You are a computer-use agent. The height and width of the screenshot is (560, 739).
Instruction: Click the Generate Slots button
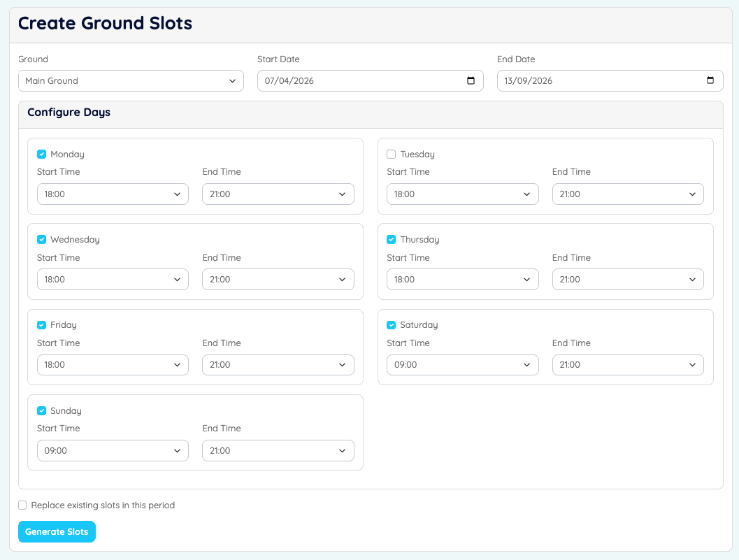click(x=57, y=531)
